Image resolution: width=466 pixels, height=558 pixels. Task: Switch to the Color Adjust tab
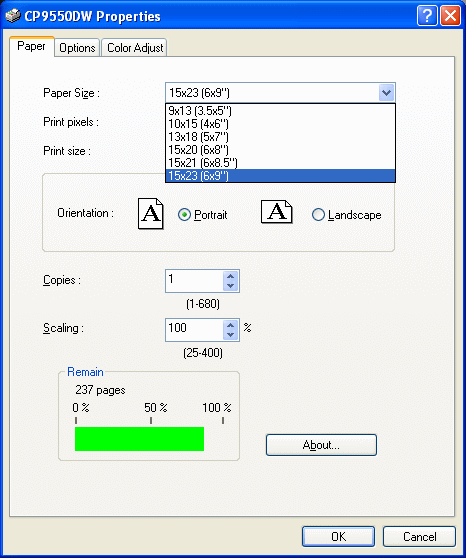[x=135, y=48]
